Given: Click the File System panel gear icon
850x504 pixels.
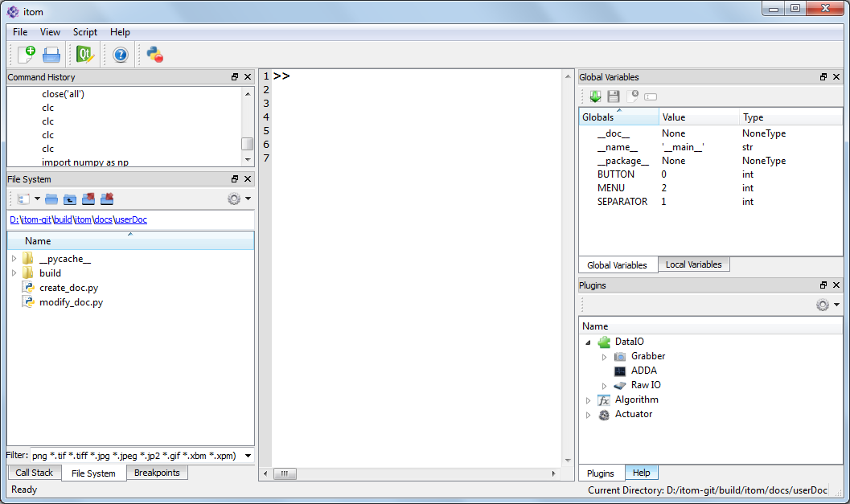Looking at the screenshot, I should (x=234, y=199).
